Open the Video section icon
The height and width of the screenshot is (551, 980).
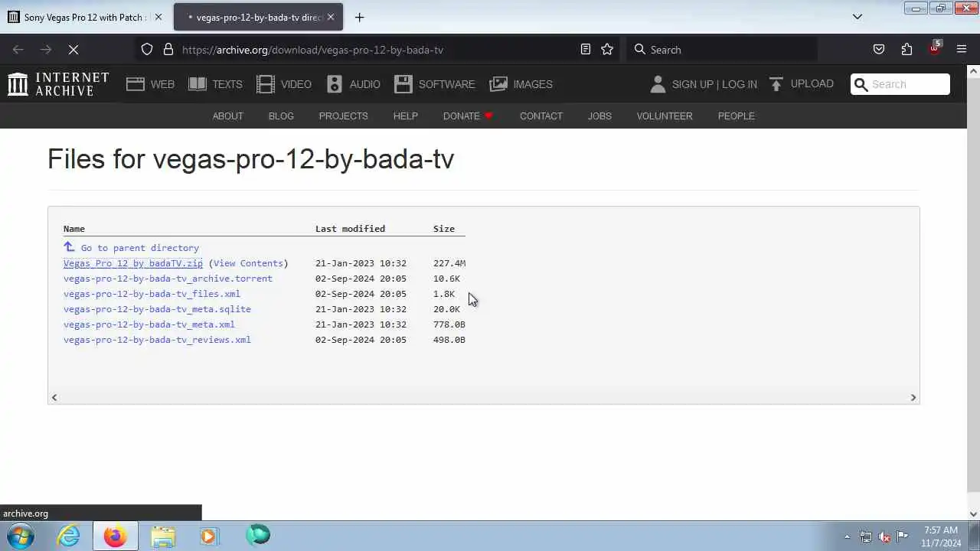point(266,84)
